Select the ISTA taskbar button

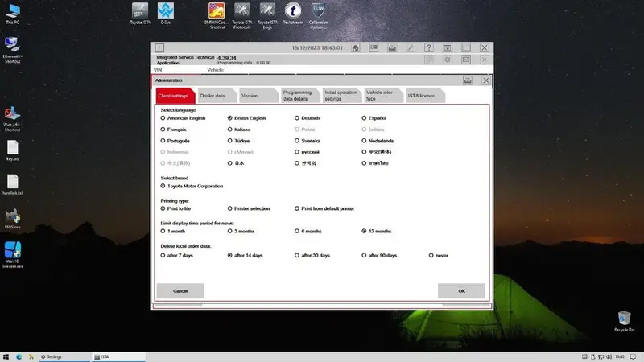[x=118, y=356]
